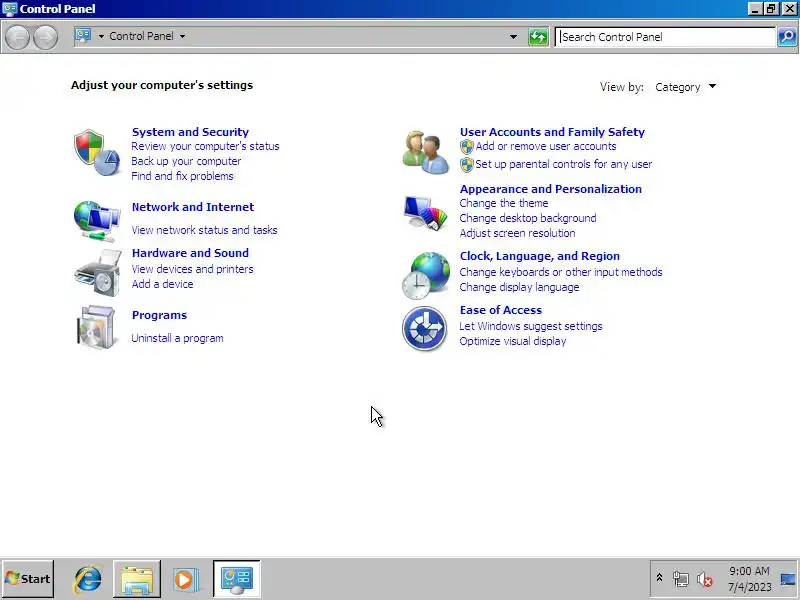The height and width of the screenshot is (600, 800).
Task: Click the shield icon beside Set up parental controls
Action: click(x=467, y=164)
